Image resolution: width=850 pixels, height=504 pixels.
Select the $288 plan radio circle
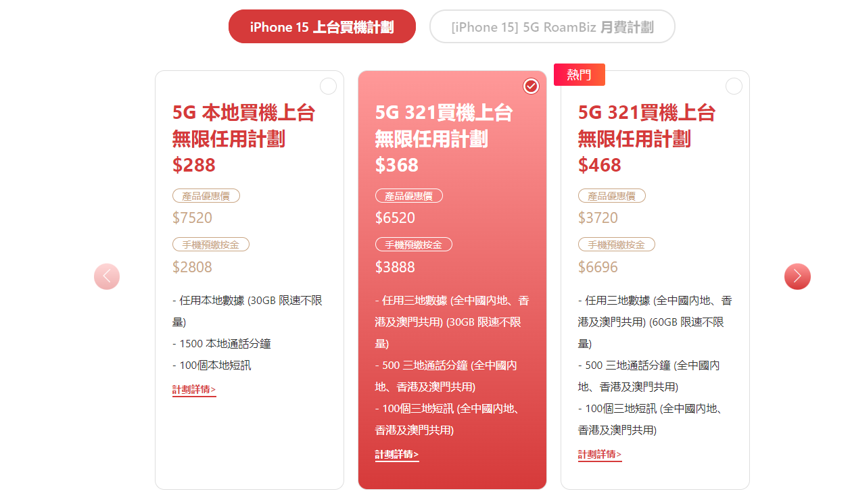point(328,86)
